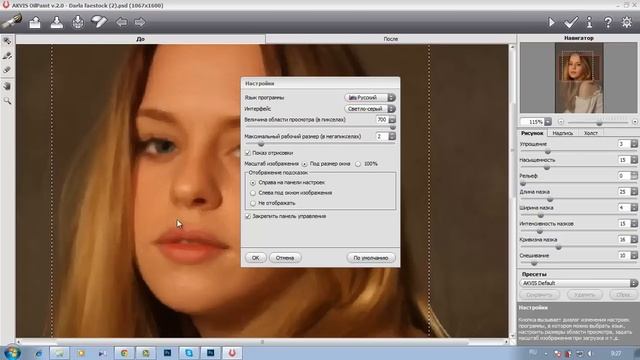Undo with the left arrow icon
Image resolution: width=640 pixels, height=360 pixels.
click(121, 22)
